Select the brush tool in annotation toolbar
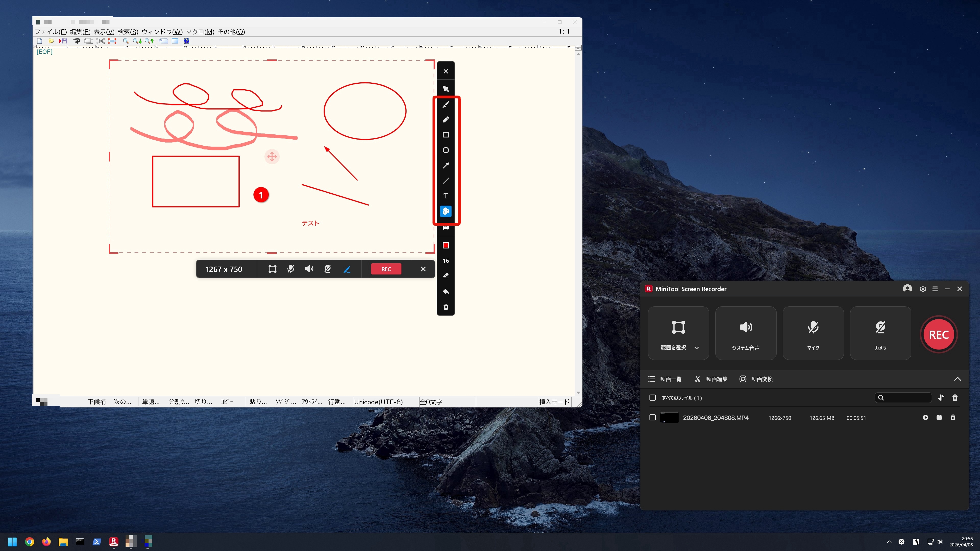 [446, 104]
